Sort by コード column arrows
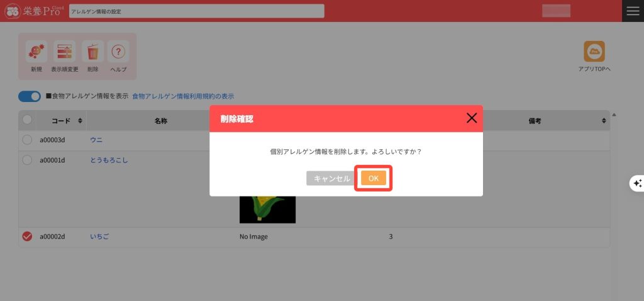 [80, 120]
